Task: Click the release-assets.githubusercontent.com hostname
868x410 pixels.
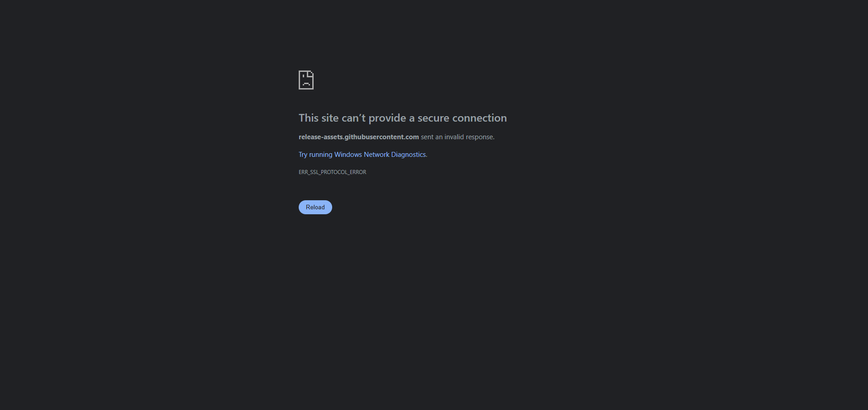Action: (x=359, y=137)
